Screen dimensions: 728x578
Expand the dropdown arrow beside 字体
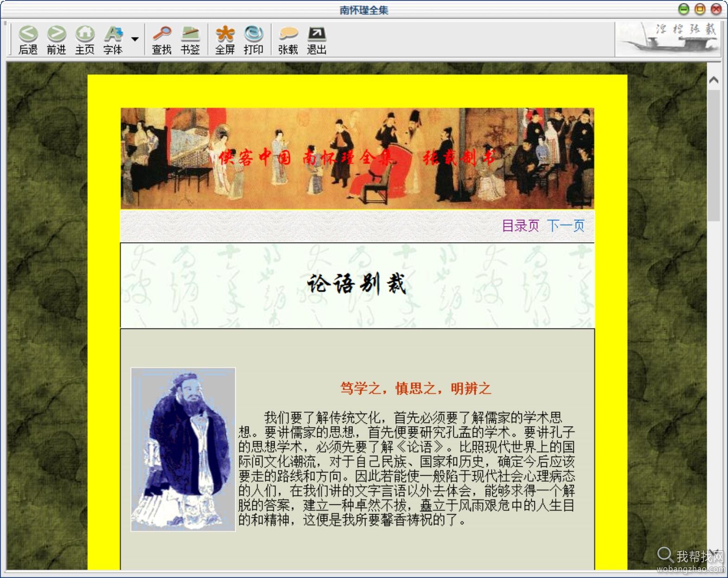click(x=135, y=39)
